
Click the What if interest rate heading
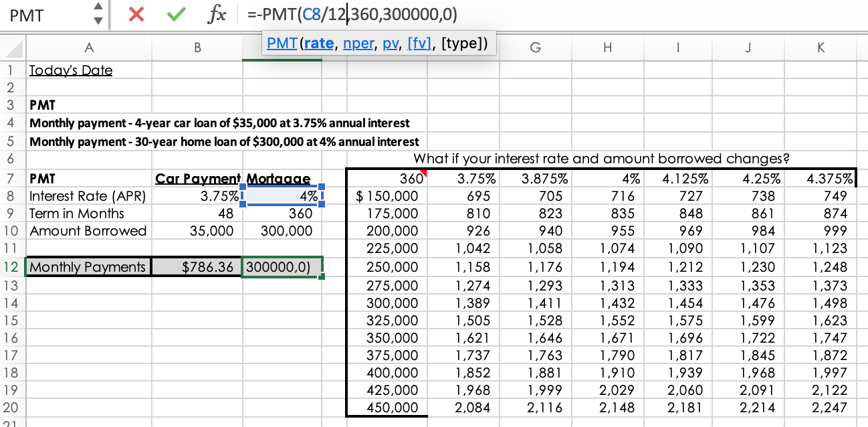tap(602, 159)
